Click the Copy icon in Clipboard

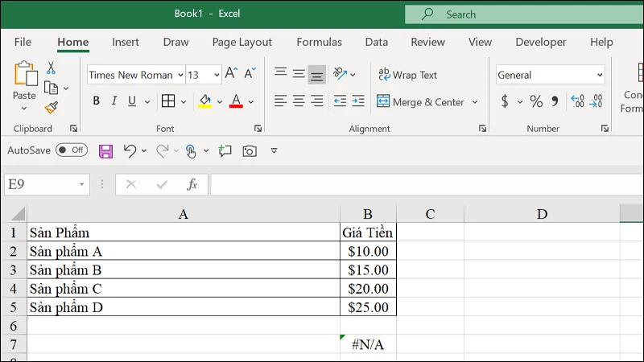pyautogui.click(x=51, y=88)
